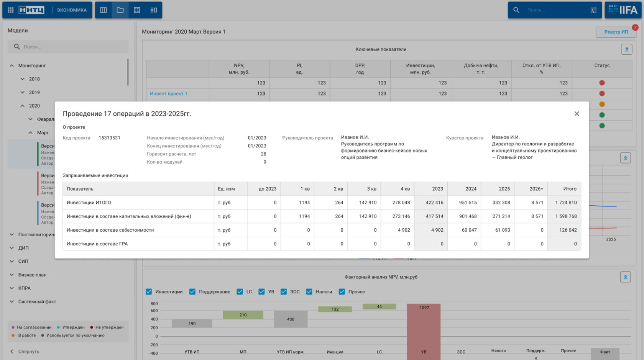Select the folder view icon in toolbar
The image size is (644, 360).
(120, 10)
